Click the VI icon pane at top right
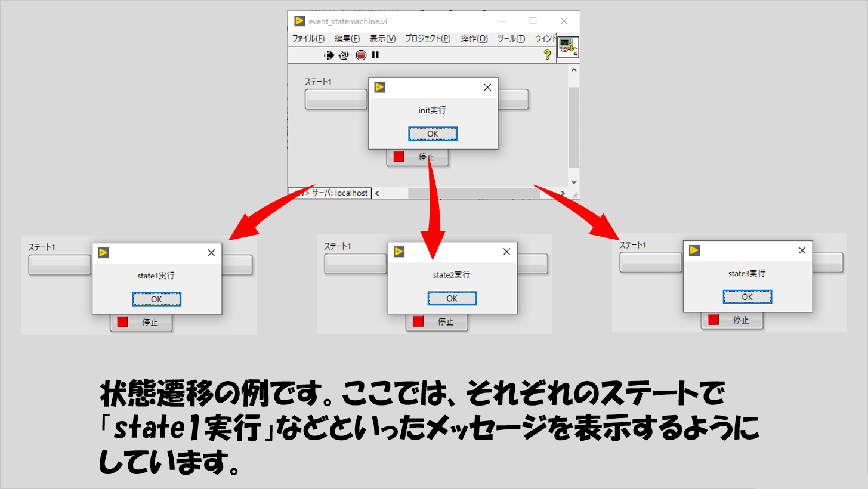Screen dimensions: 868x489 click(x=568, y=48)
